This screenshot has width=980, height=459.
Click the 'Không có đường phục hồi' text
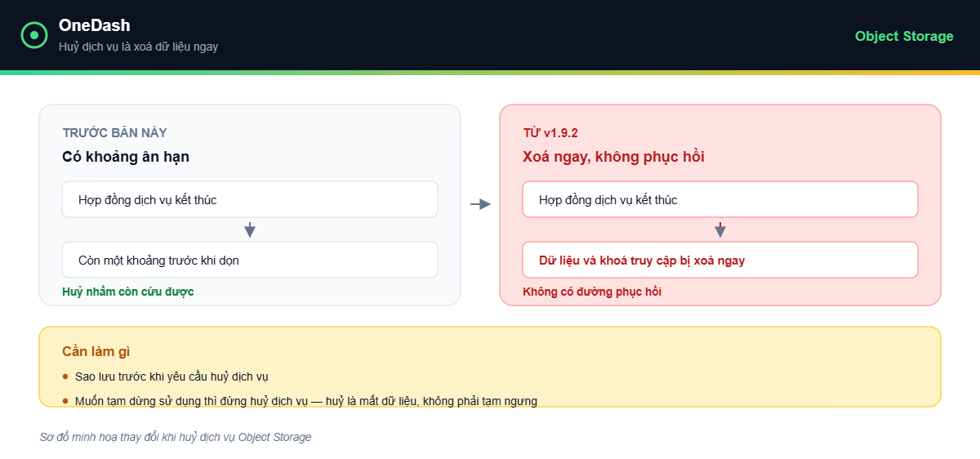[592, 292]
